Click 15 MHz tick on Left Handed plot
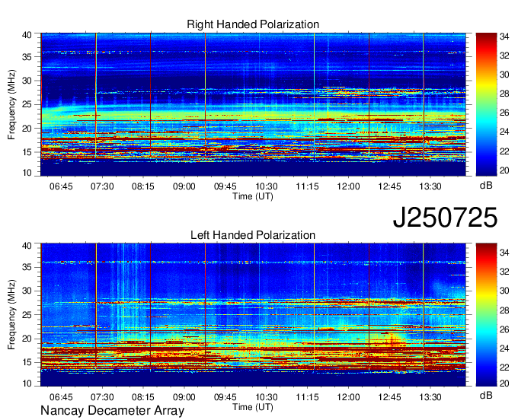The height and width of the screenshot is (420, 518). point(27,362)
